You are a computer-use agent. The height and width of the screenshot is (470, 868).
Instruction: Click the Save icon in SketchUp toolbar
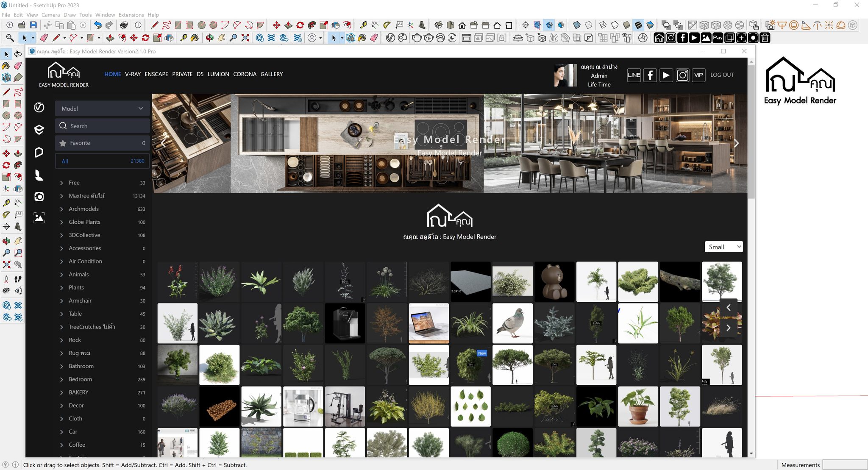pyautogui.click(x=33, y=25)
